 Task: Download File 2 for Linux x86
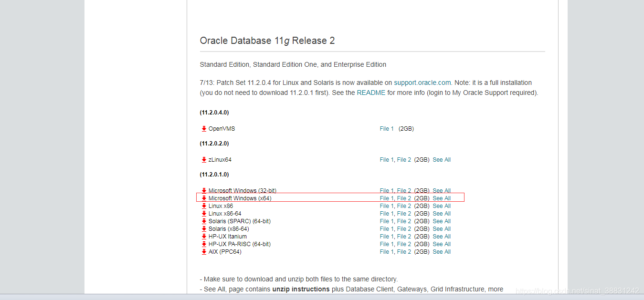pos(404,206)
